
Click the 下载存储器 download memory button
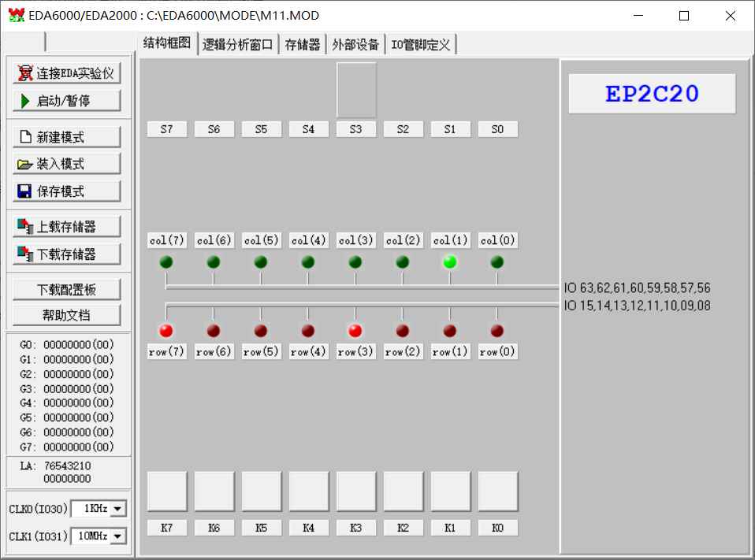(67, 254)
